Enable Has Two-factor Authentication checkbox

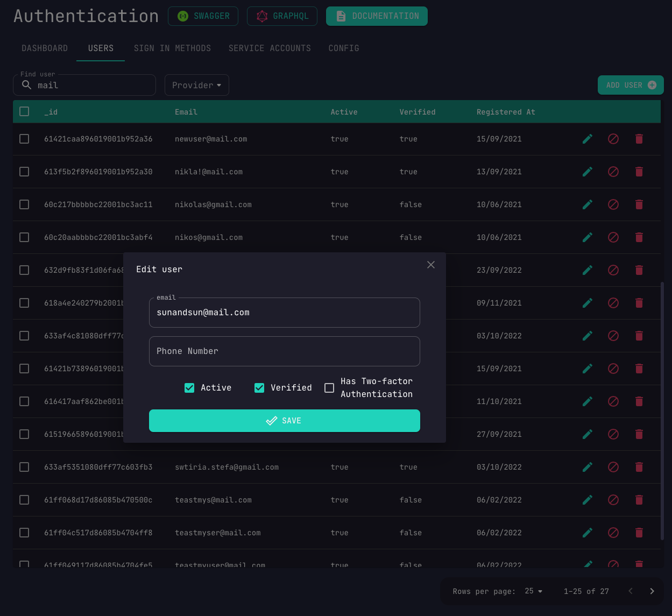(329, 388)
